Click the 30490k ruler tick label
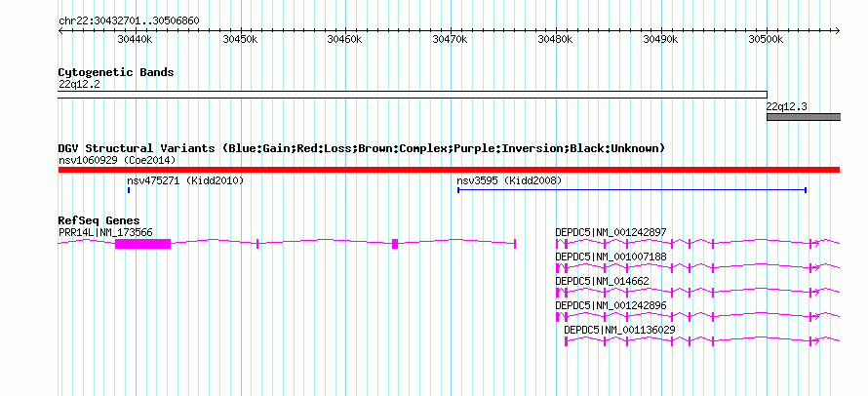The width and height of the screenshot is (868, 396). click(660, 39)
